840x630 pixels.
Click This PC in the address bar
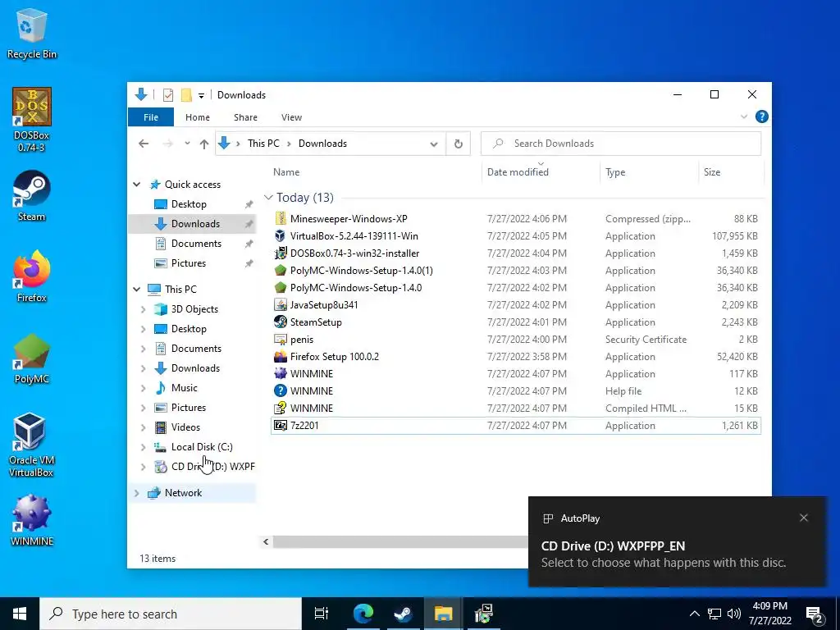(263, 144)
